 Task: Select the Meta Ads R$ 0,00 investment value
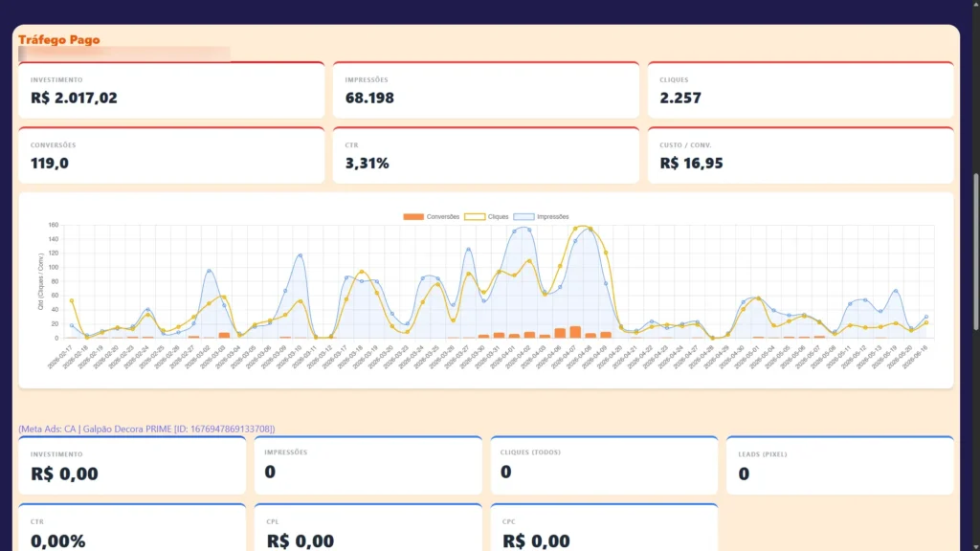[64, 474]
